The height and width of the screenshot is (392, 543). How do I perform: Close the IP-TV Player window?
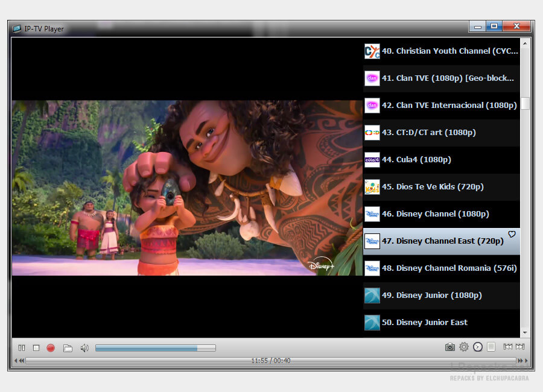coord(516,27)
